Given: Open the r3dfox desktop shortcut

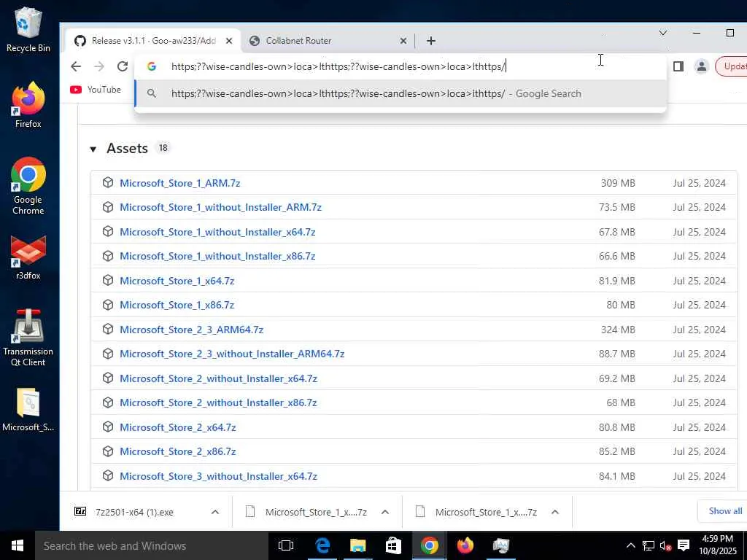Looking at the screenshot, I should [x=28, y=257].
